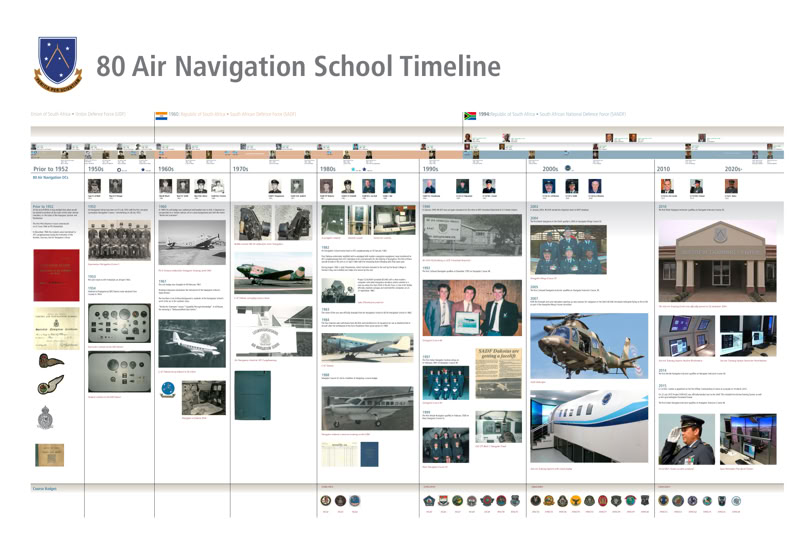Click the round emblem beside the 2000s heading
Screen dimensions: 806x558
(x=569, y=169)
